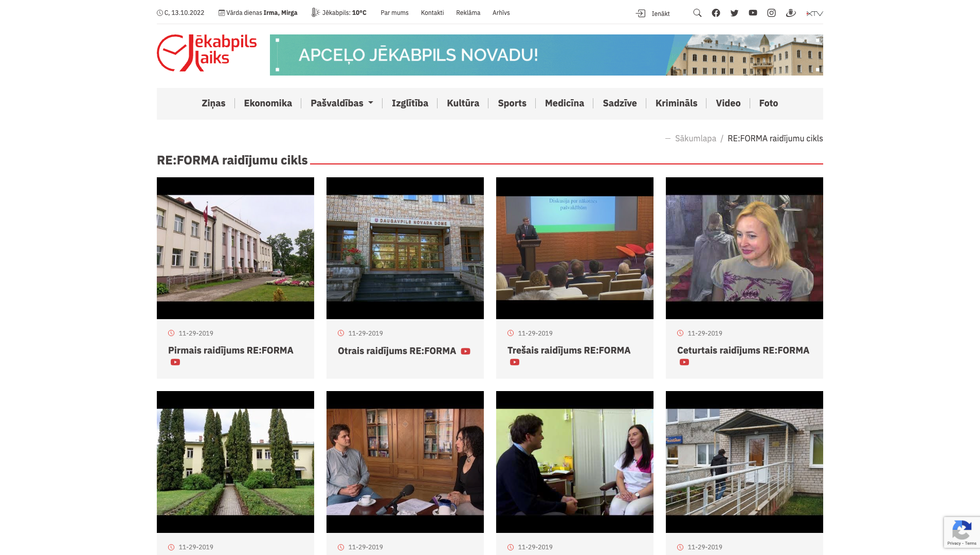
Task: Open the Instagram icon in header
Action: [771, 13]
